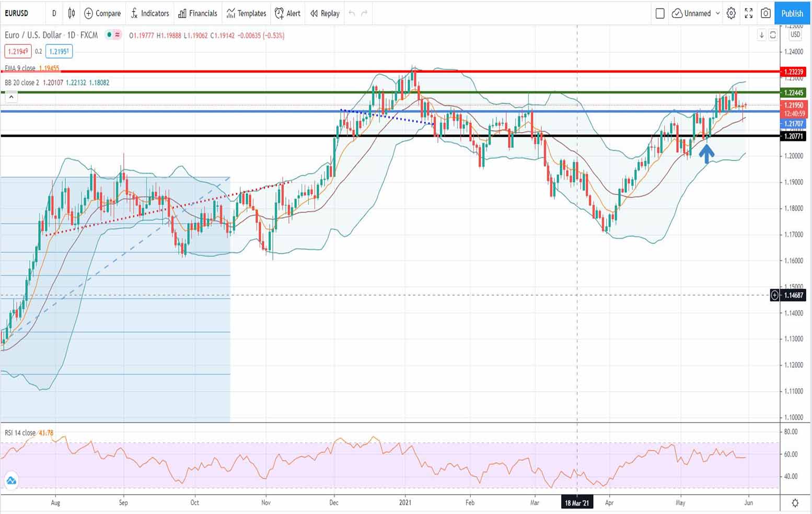Toggle the maximize chart pane button
This screenshot has width=812, height=514.
pos(773,35)
